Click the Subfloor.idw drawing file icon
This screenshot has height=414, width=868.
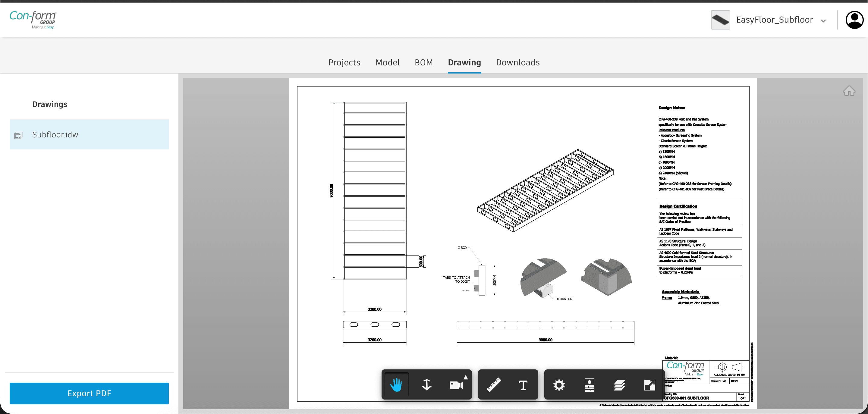pyautogui.click(x=18, y=135)
